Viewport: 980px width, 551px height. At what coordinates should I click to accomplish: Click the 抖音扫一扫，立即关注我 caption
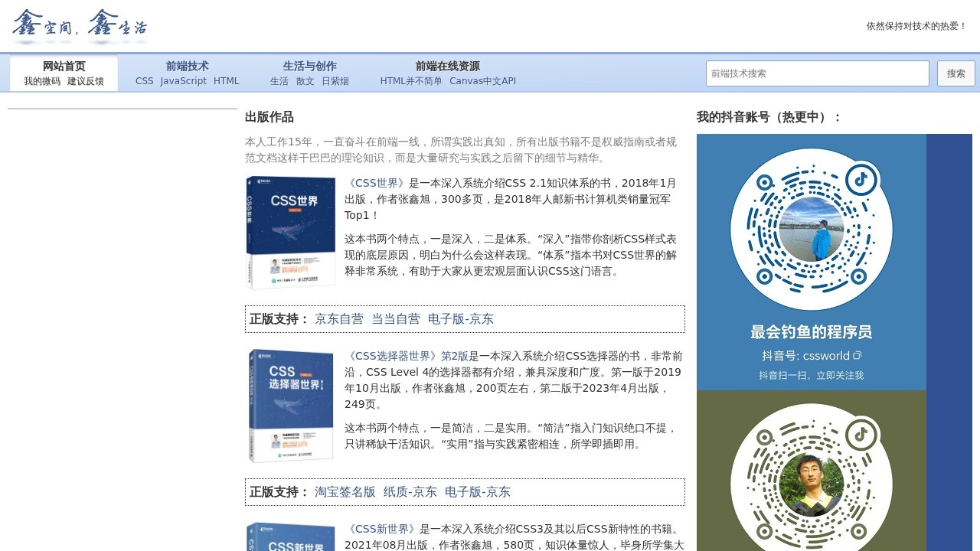pos(812,375)
